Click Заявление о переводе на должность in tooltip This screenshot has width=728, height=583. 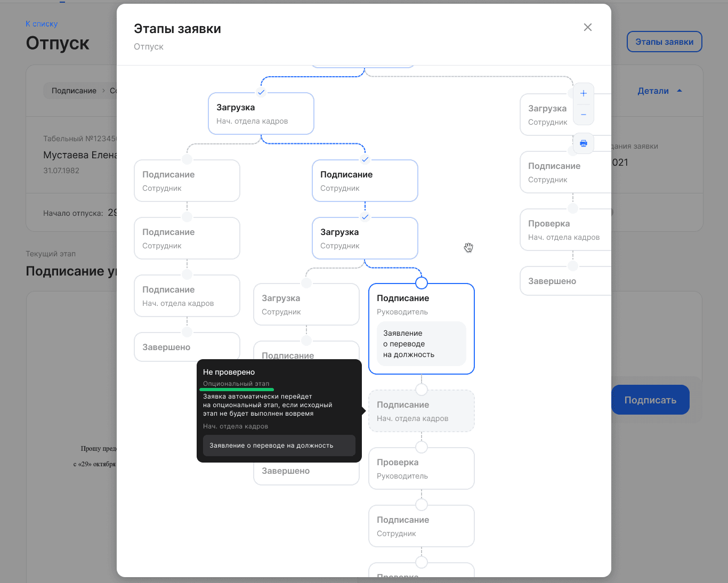(x=279, y=446)
